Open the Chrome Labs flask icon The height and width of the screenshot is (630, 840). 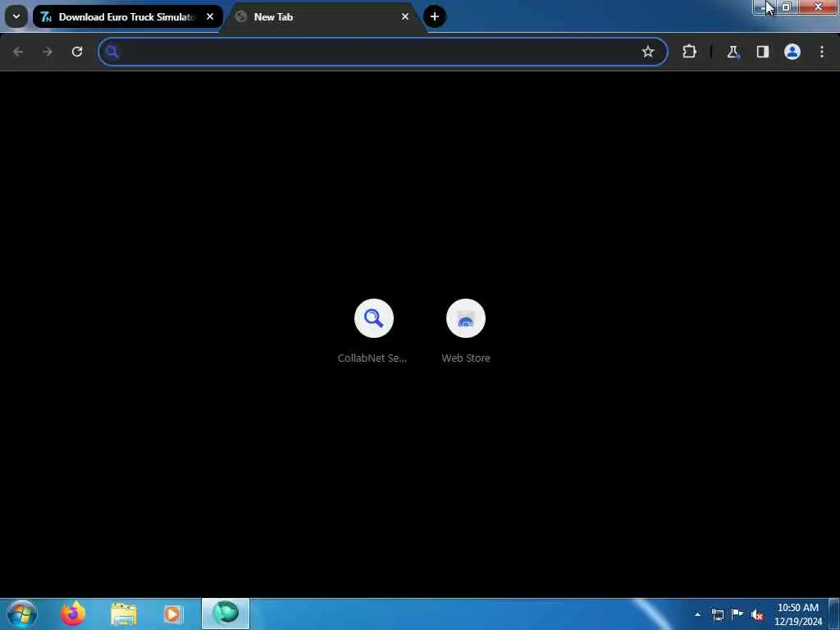(733, 52)
